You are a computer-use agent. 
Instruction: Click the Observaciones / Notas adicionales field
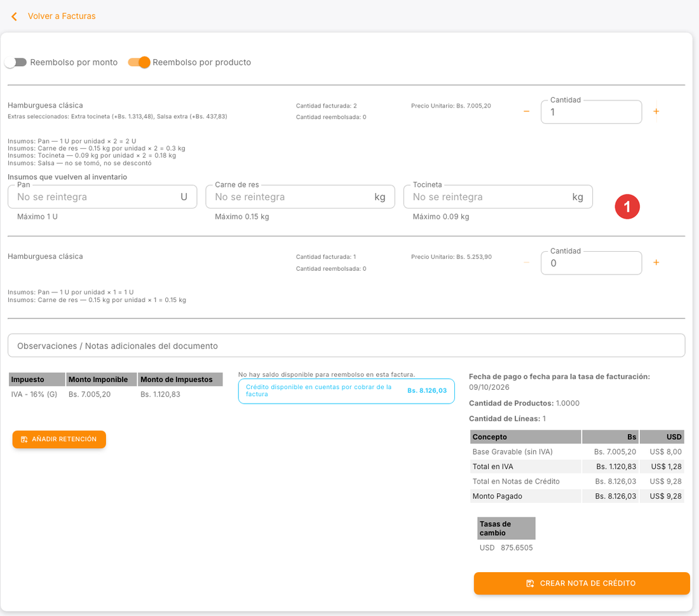click(x=346, y=346)
